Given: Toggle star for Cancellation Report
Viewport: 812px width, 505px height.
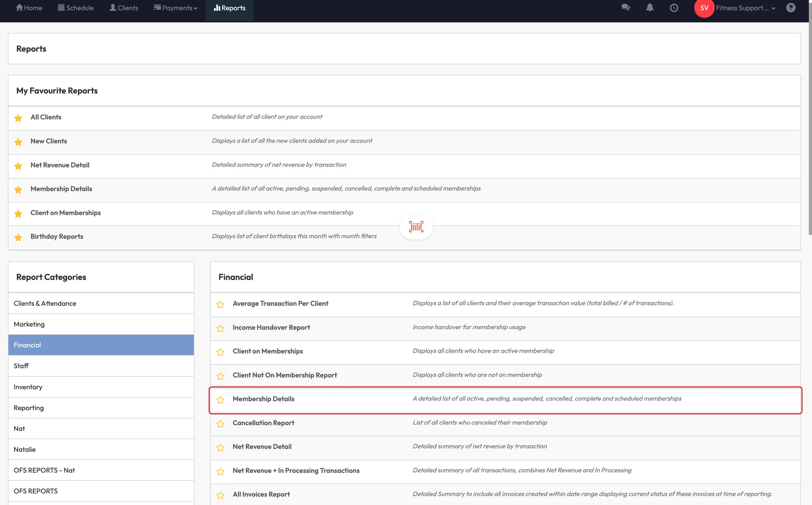Looking at the screenshot, I should click(220, 424).
